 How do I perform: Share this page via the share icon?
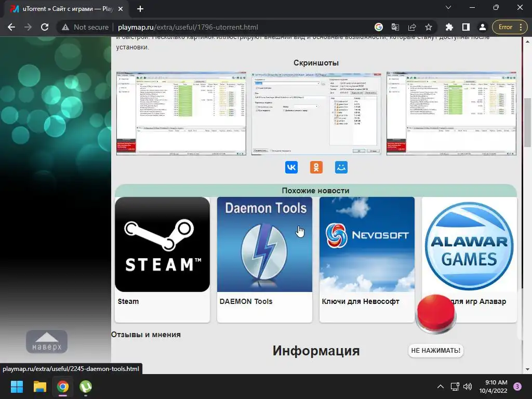pos(412,27)
